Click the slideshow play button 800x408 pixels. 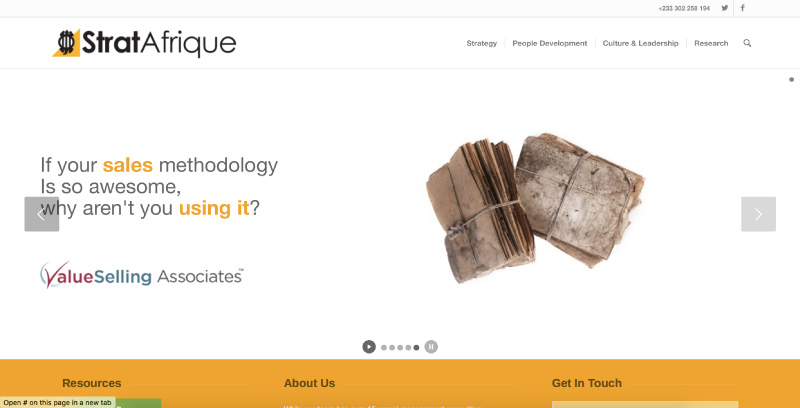pyautogui.click(x=369, y=347)
